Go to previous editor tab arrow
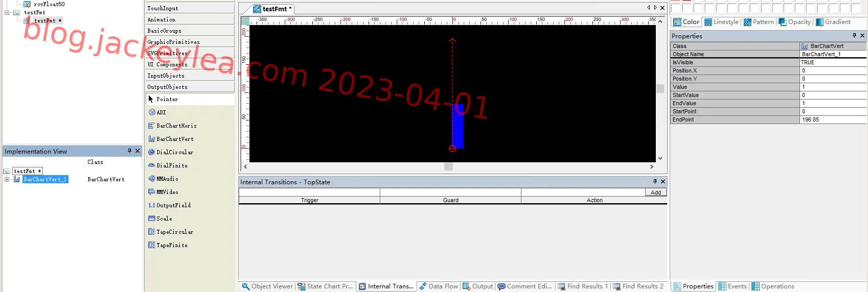Viewport: 868px width, 292px height. click(x=649, y=8)
